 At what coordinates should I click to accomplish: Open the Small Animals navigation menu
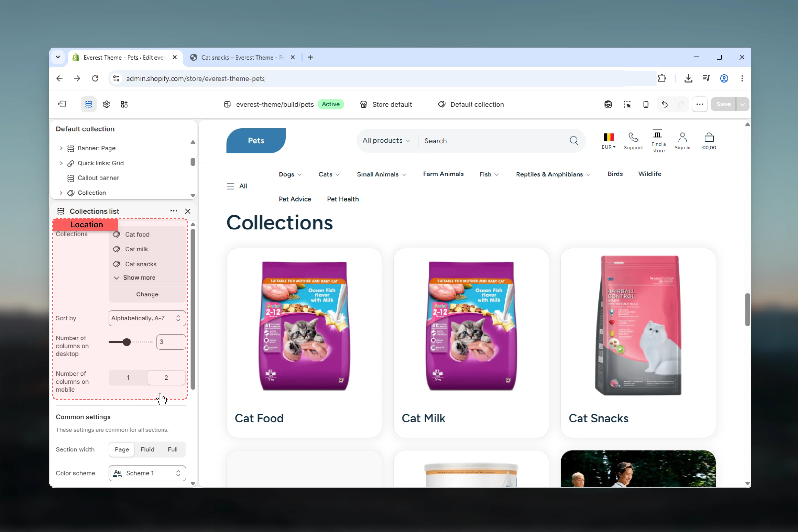tap(381, 174)
